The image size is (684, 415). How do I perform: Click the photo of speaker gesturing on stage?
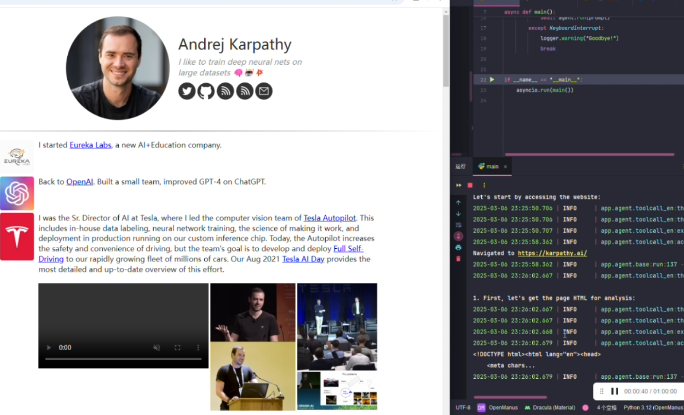253,312
